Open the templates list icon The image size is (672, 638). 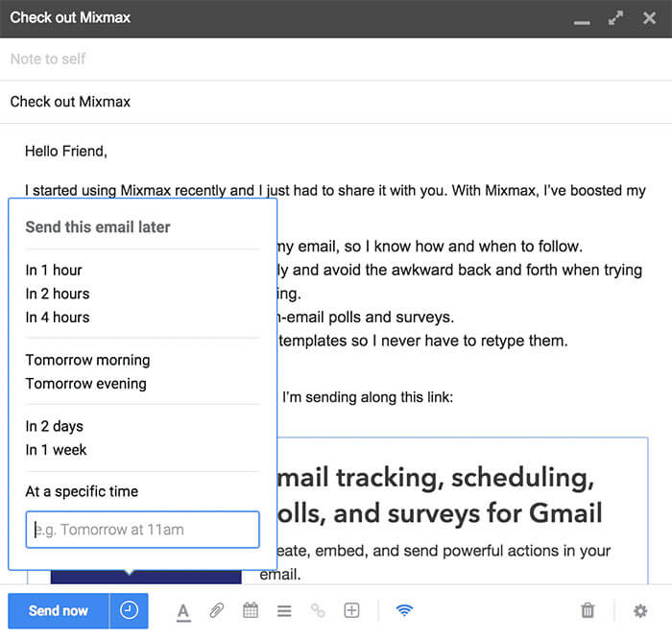click(x=284, y=611)
